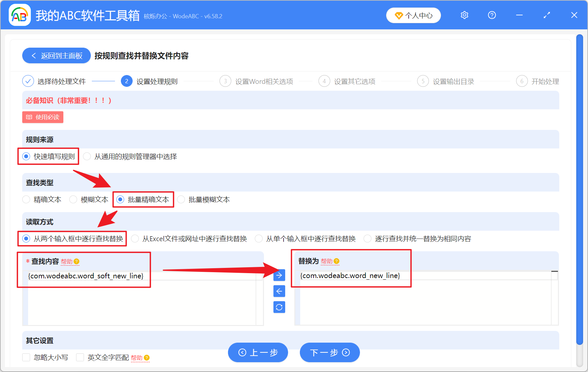Click the right arrow transfer icon

279,275
